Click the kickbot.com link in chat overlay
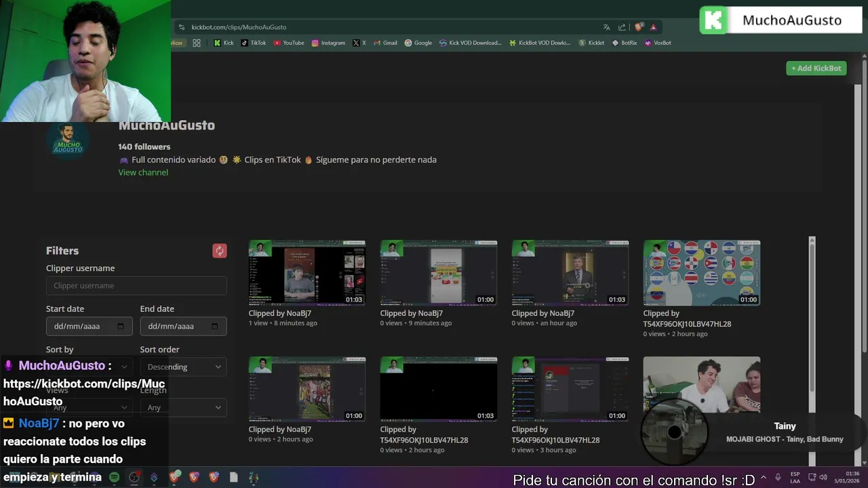 pos(84,392)
